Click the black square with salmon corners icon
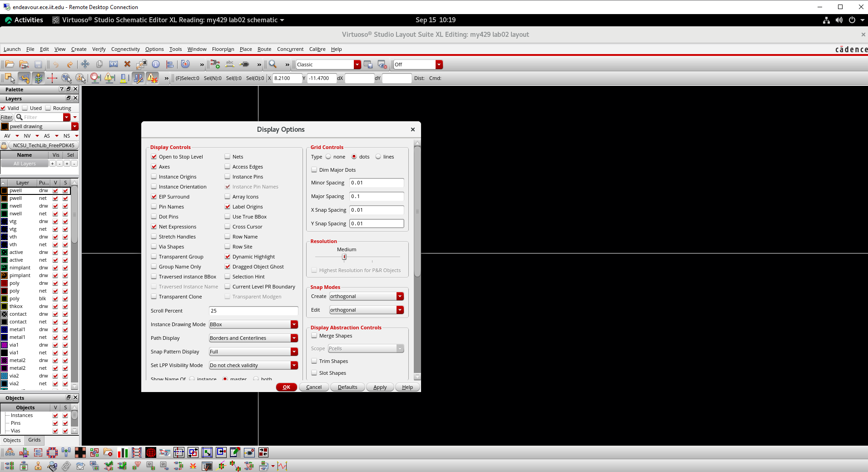Screen dimensions: 868x472 pos(80,452)
